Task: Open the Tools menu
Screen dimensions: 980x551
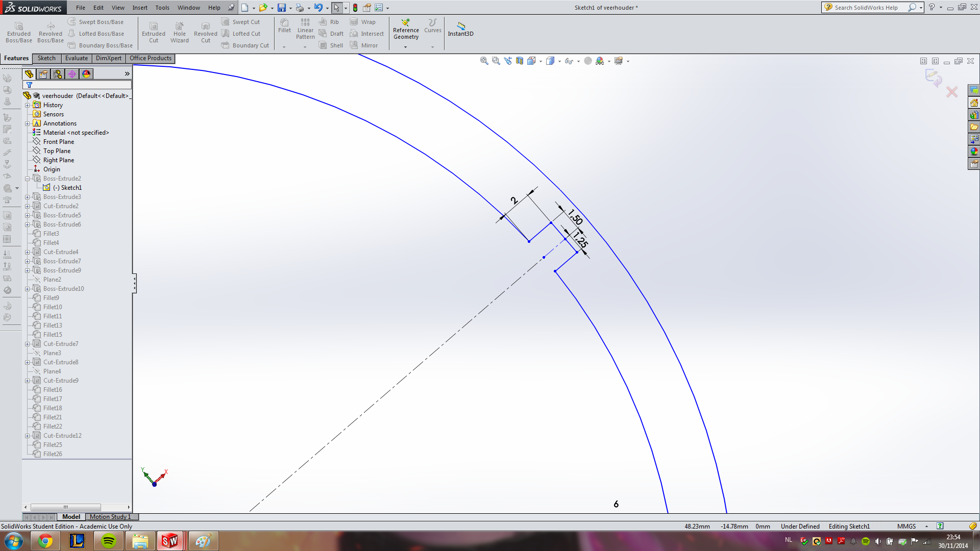Action: [x=162, y=8]
